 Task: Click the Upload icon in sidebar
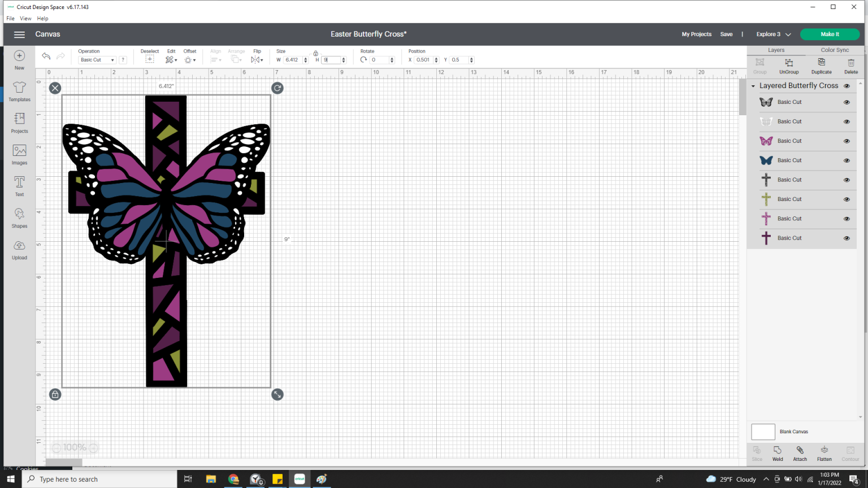(19, 249)
